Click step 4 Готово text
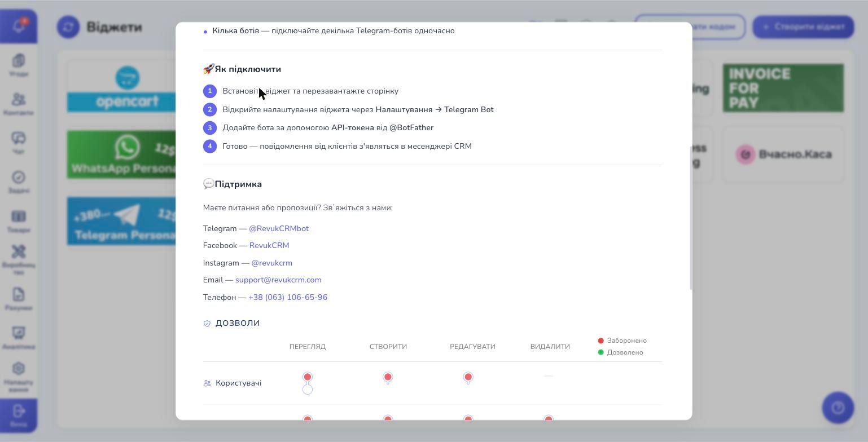 [x=347, y=146]
